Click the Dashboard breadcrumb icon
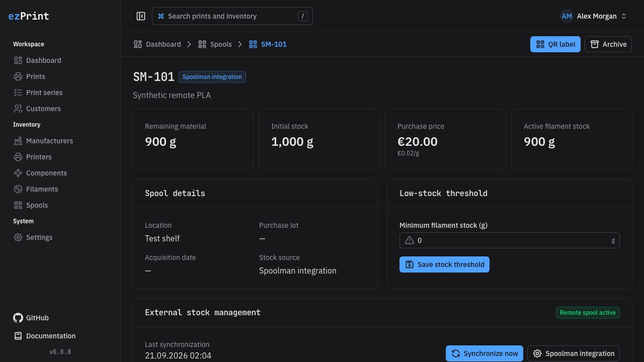 point(138,44)
